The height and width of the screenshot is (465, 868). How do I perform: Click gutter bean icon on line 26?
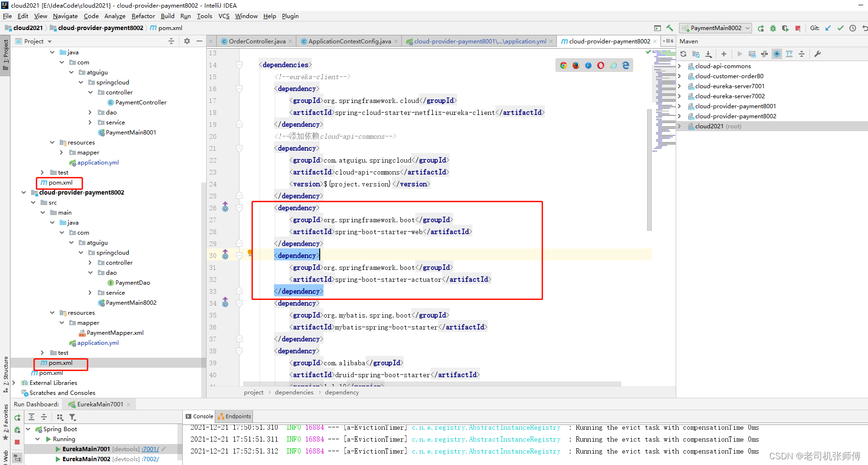tap(225, 207)
